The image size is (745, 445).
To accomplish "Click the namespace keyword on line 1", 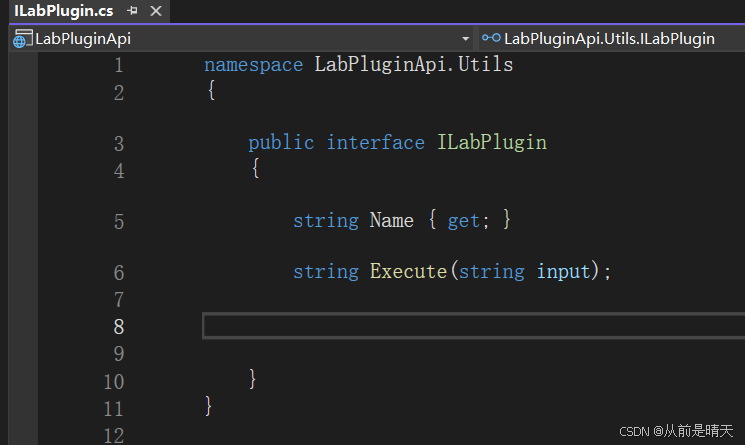I will 253,65.
